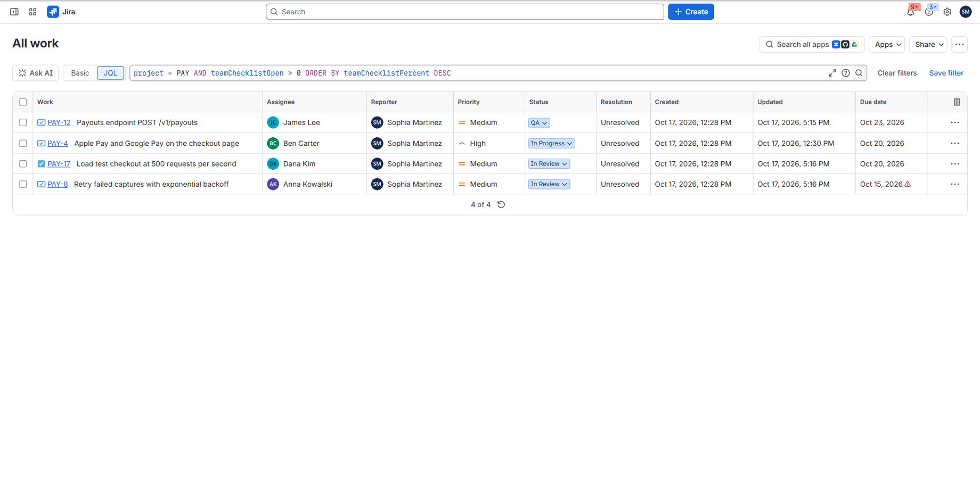
Task: Click Clear filters
Action: coord(897,73)
